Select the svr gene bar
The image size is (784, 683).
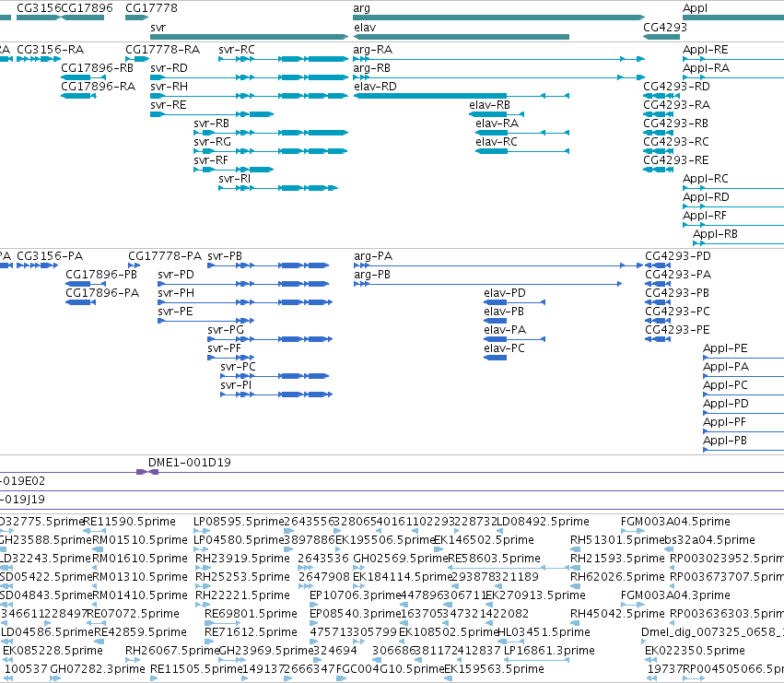pos(249,37)
